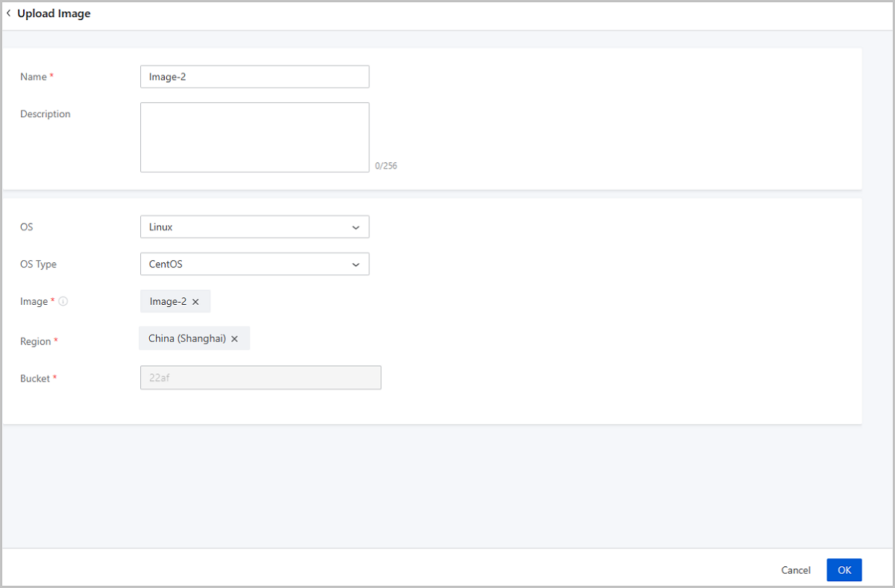Remove the Image-2 tag with its X
This screenshot has height=588, width=895.
click(x=195, y=302)
